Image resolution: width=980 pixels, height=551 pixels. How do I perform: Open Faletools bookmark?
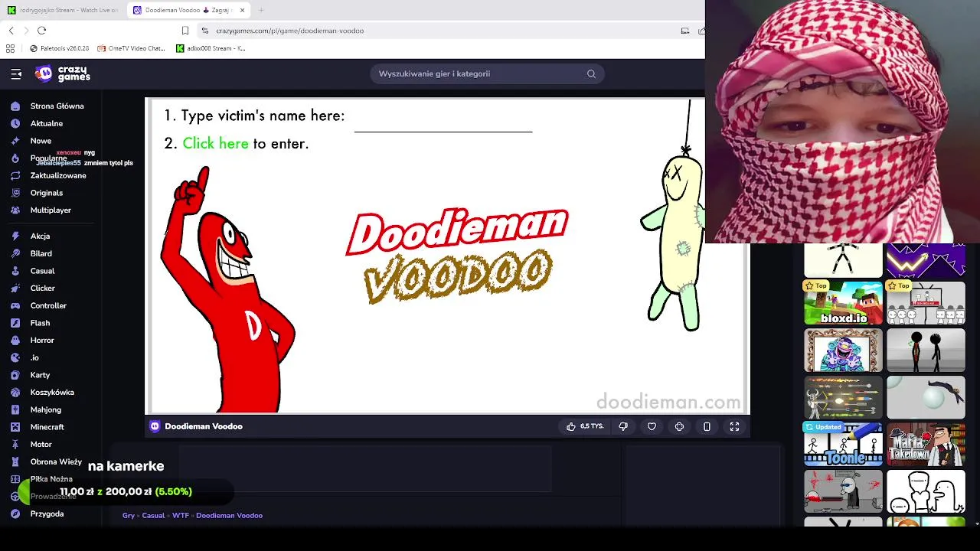[x=59, y=48]
